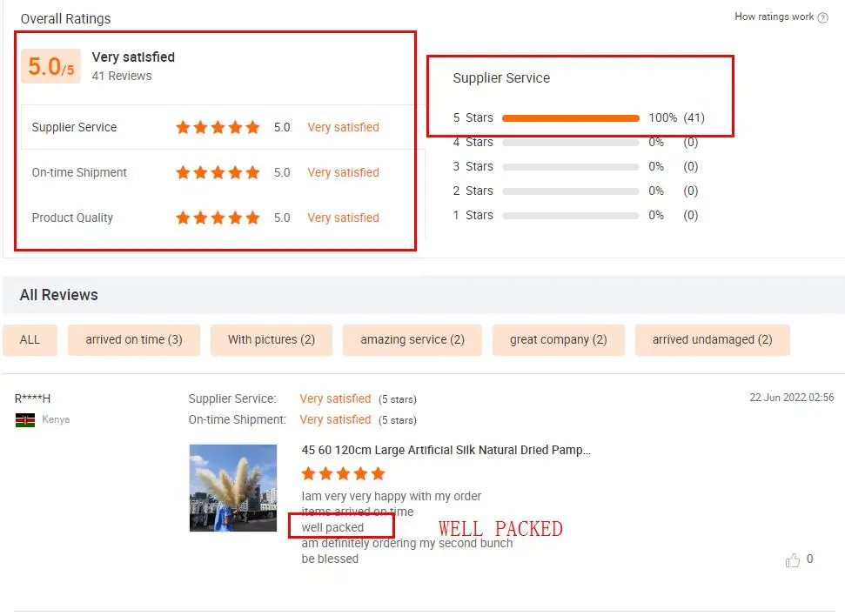Click the Supplier Service star rating row

(218, 127)
